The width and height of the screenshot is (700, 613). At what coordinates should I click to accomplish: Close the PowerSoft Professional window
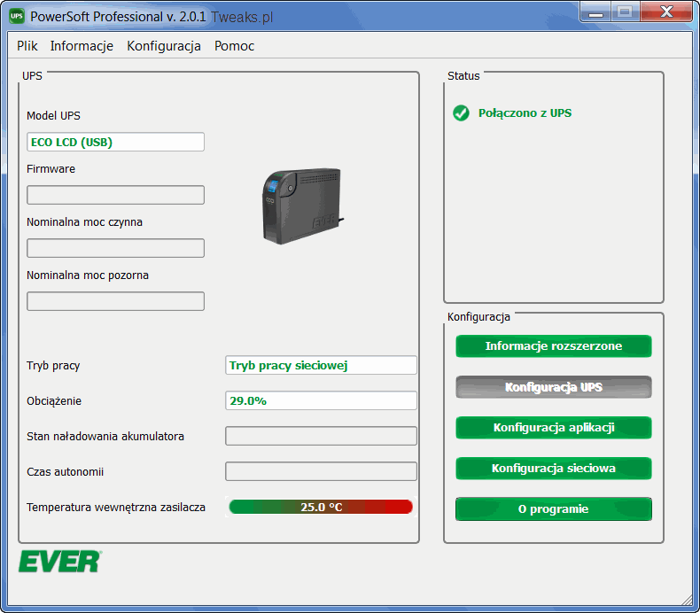tap(666, 12)
